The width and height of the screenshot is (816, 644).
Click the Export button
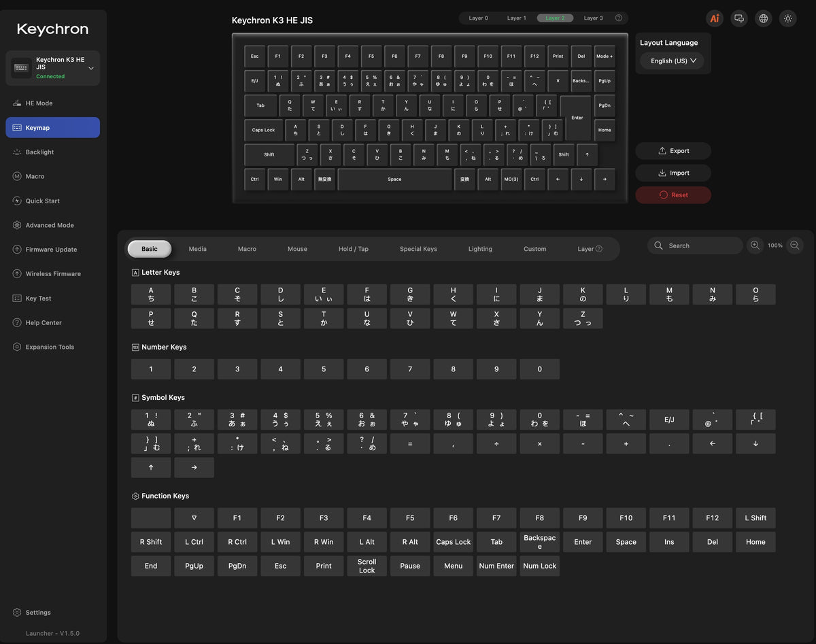pos(673,151)
